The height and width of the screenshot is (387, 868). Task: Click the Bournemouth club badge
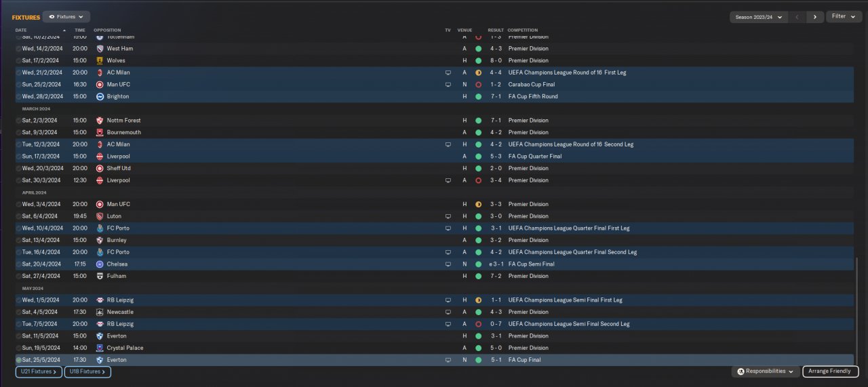tap(100, 133)
